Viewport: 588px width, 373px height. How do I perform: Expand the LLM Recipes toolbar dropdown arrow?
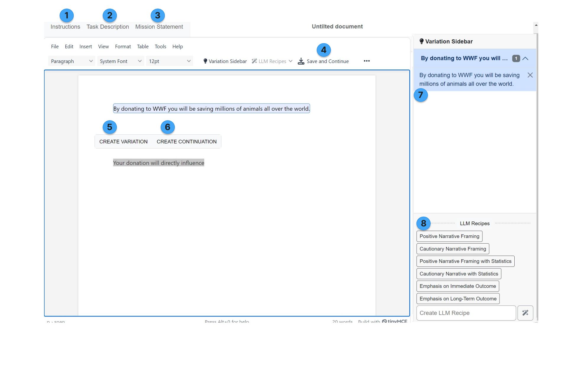(x=290, y=61)
